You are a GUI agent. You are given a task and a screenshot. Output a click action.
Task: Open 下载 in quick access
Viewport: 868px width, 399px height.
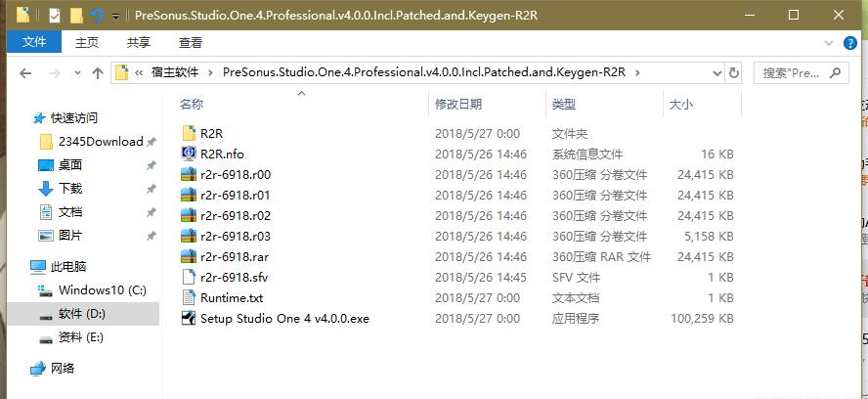[61, 189]
